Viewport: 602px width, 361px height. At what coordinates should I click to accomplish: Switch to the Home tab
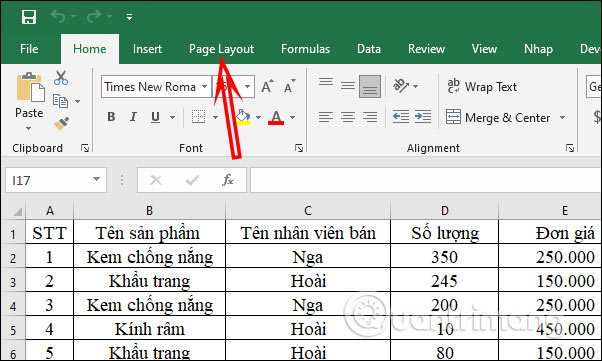click(90, 49)
